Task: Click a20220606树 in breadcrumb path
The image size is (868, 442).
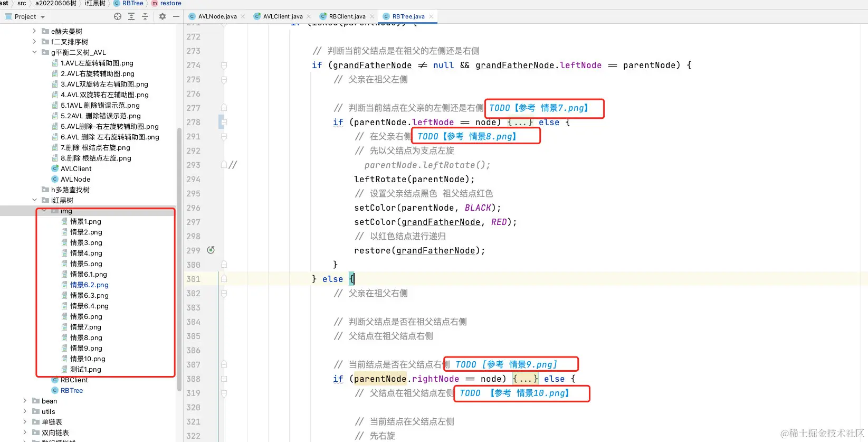Action: tap(56, 3)
